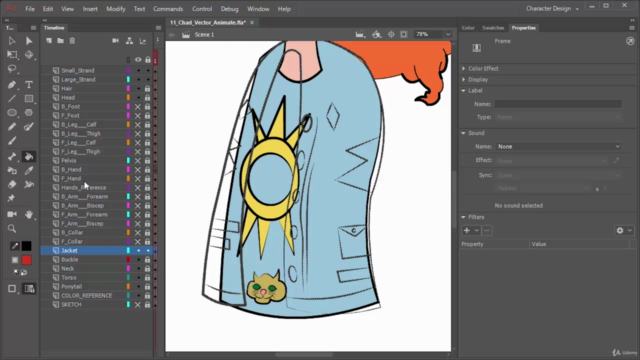Open Character Design workspace dropdown
This screenshot has height=360, width=640.
click(x=552, y=9)
